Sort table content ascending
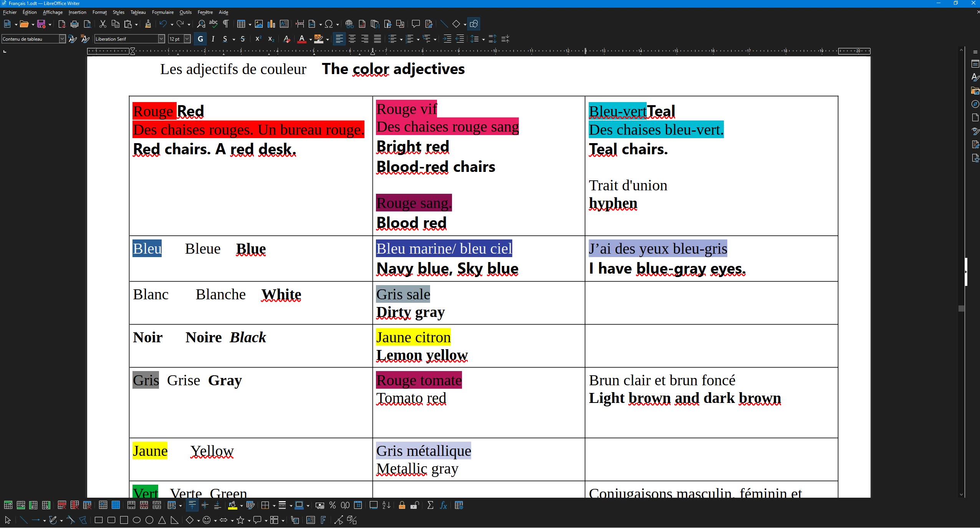The width and height of the screenshot is (980, 528). (x=386, y=505)
